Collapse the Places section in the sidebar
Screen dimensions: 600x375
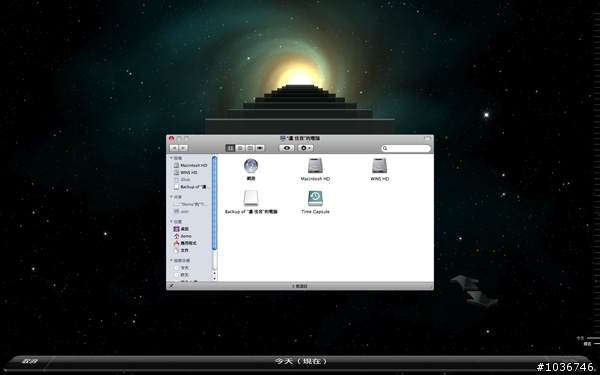coord(171,222)
